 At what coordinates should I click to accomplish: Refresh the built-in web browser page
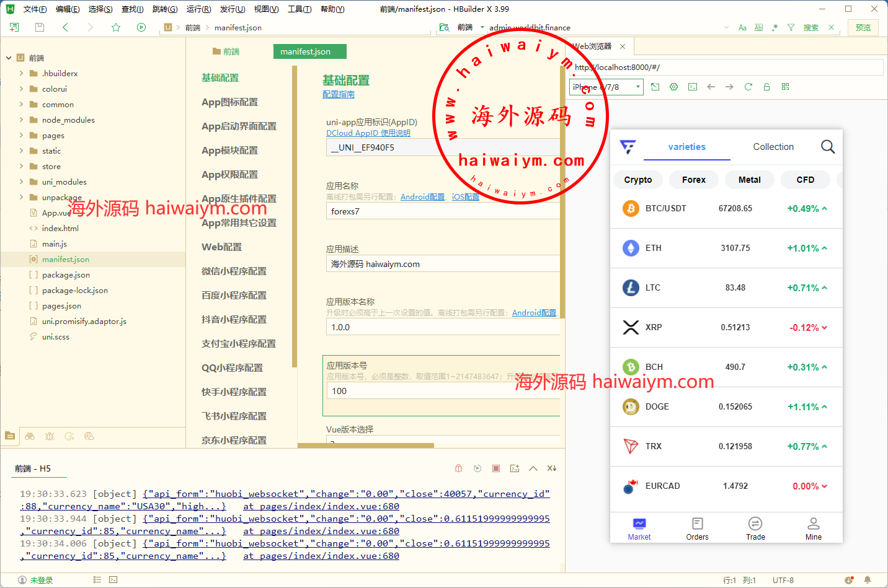click(748, 87)
